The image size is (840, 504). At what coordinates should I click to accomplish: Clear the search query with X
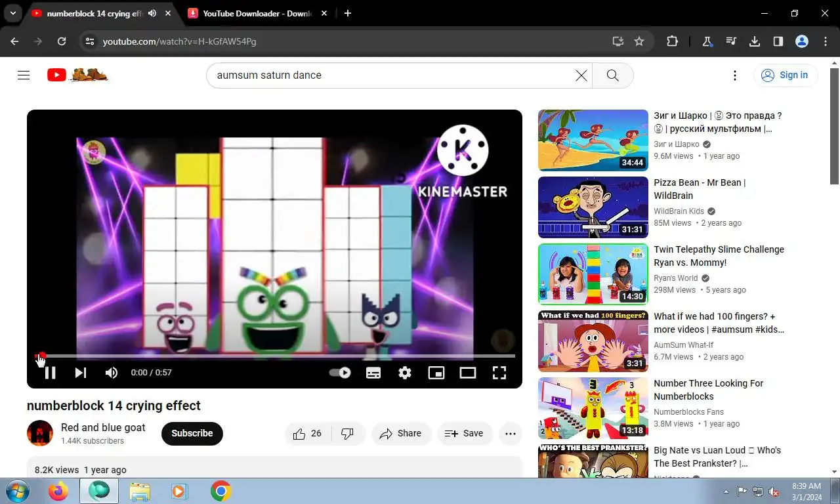581,75
